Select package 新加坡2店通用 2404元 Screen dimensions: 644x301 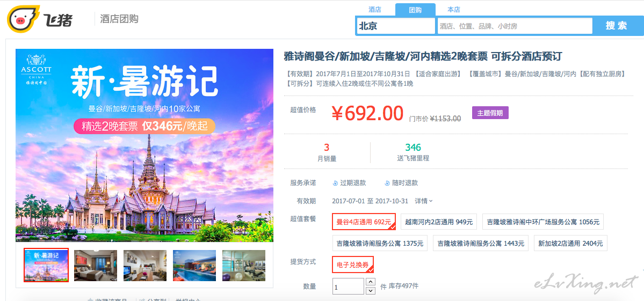pyautogui.click(x=570, y=243)
